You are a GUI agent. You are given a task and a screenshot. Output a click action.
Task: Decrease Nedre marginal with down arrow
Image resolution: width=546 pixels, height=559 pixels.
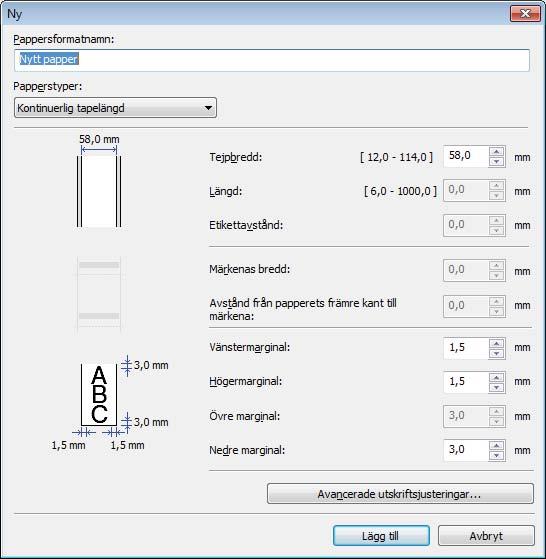point(496,456)
